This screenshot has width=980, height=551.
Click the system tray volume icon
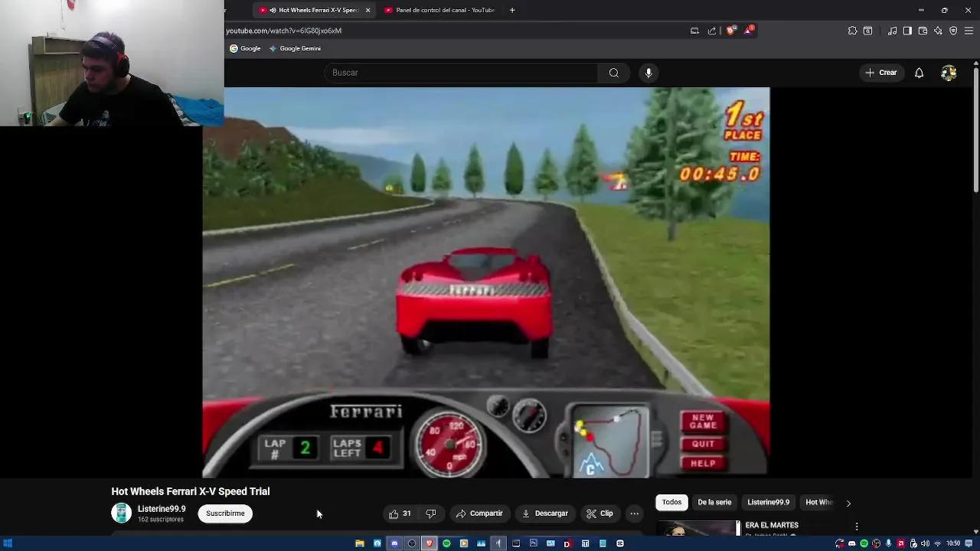coord(926,543)
